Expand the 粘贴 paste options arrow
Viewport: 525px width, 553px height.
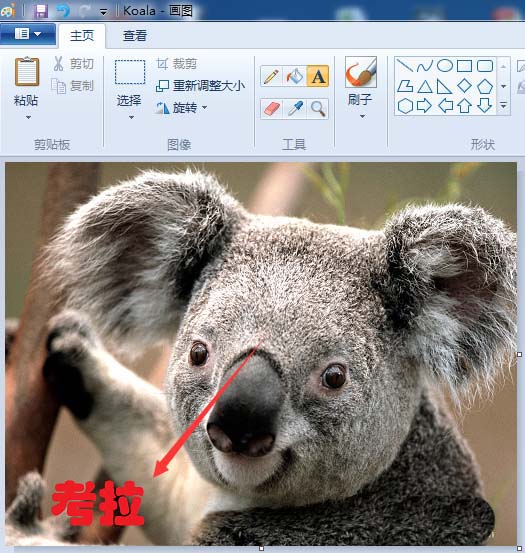[28, 117]
